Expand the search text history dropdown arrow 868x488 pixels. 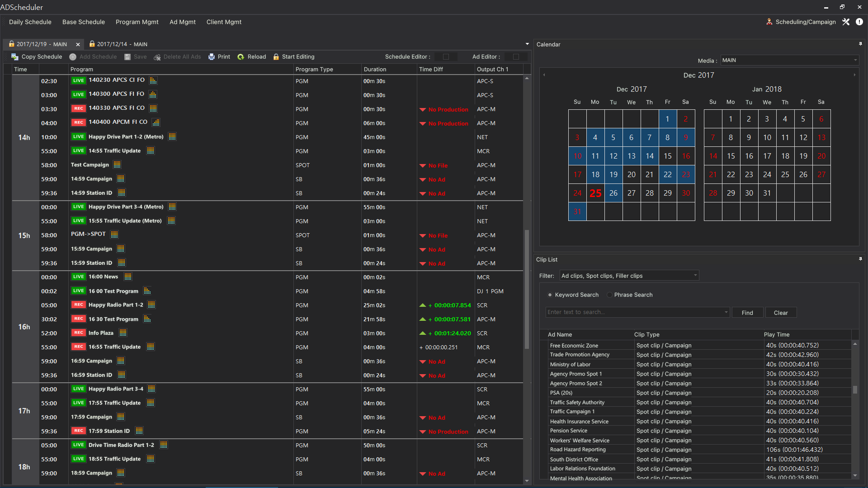coord(726,312)
